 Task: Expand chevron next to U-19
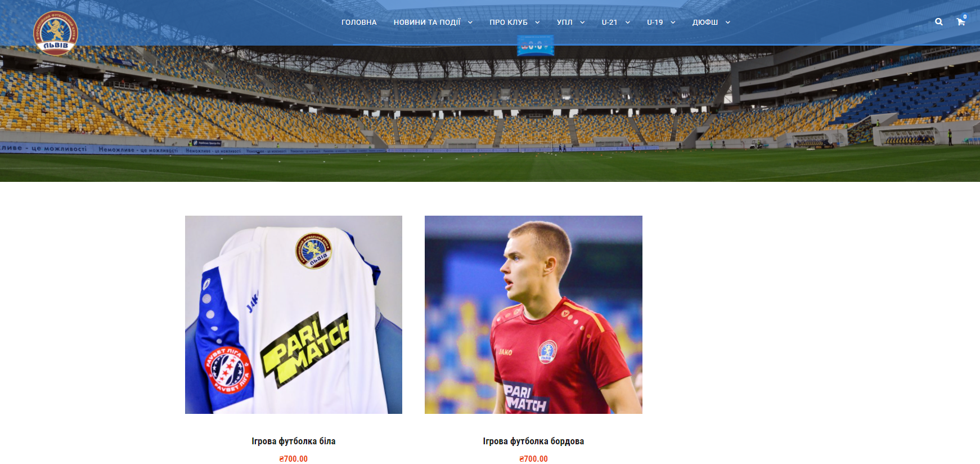[x=673, y=23]
